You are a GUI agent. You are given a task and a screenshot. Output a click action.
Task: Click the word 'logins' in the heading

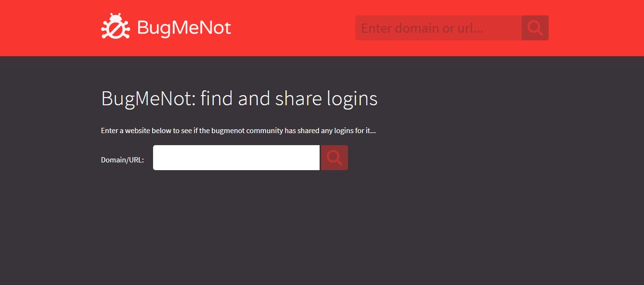pos(352,99)
